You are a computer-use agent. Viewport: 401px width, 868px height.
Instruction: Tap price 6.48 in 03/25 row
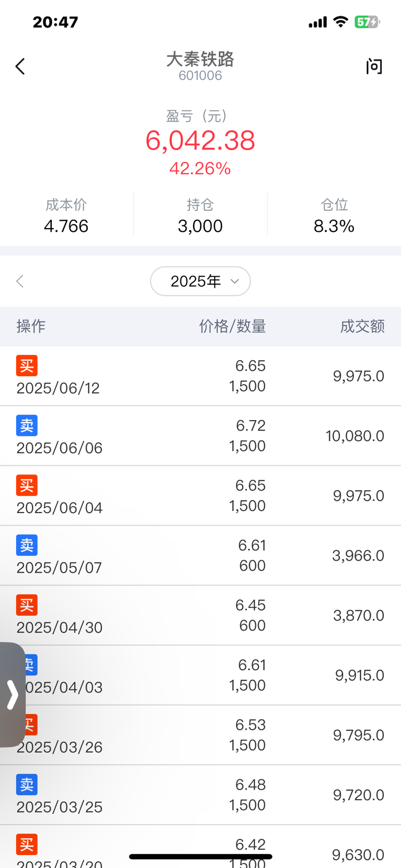click(251, 784)
